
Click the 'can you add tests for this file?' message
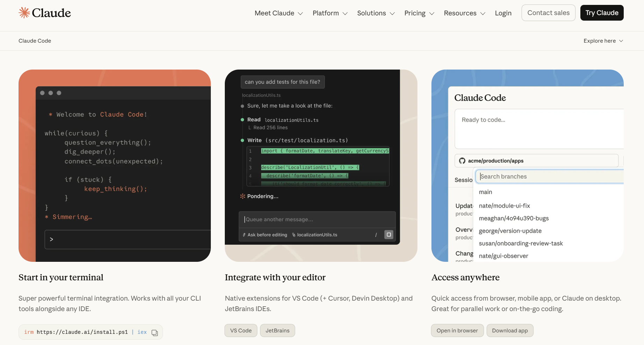[x=282, y=82]
